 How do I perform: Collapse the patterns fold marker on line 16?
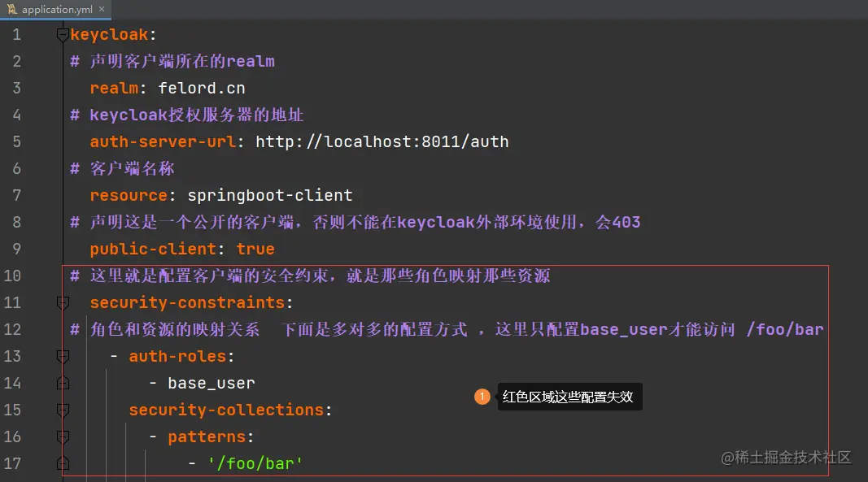[x=63, y=436]
